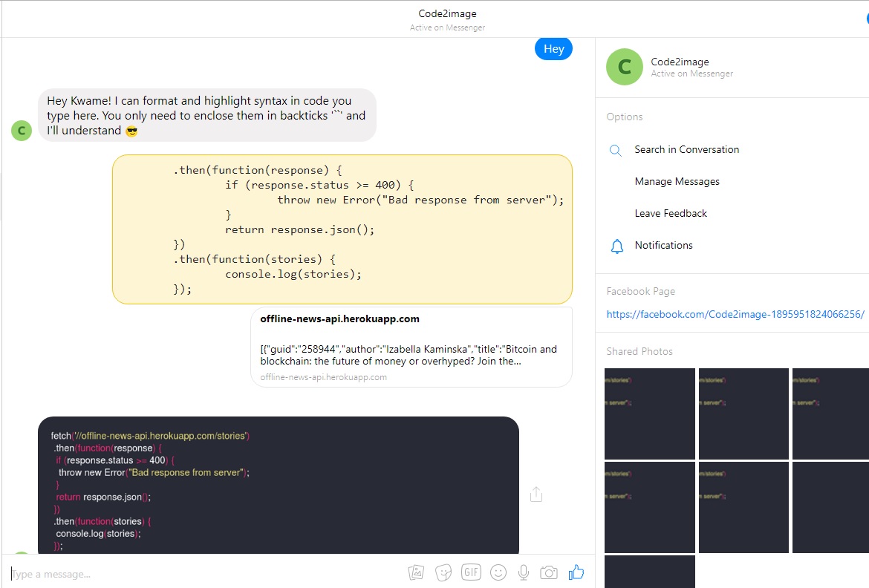Screen dimensions: 869x588
Task: Click the blue Hey message bubble
Action: pyautogui.click(x=553, y=49)
